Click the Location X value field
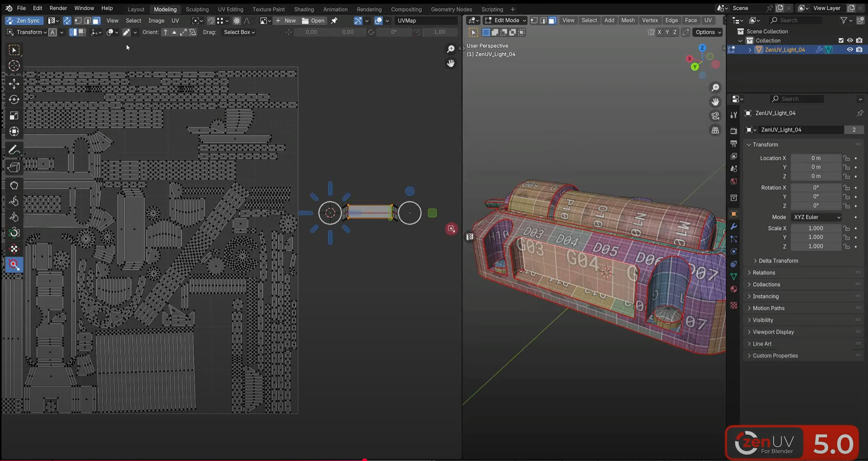Viewport: 868px width, 461px height. pos(816,158)
